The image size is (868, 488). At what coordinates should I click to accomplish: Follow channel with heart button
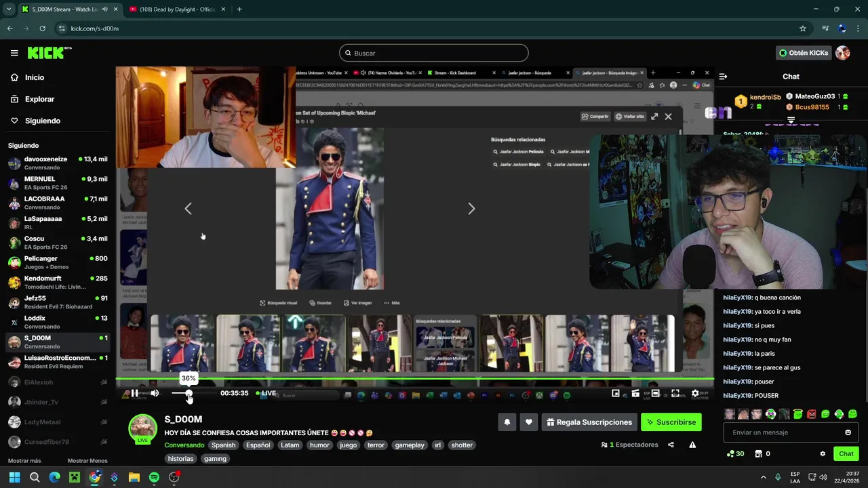529,422
